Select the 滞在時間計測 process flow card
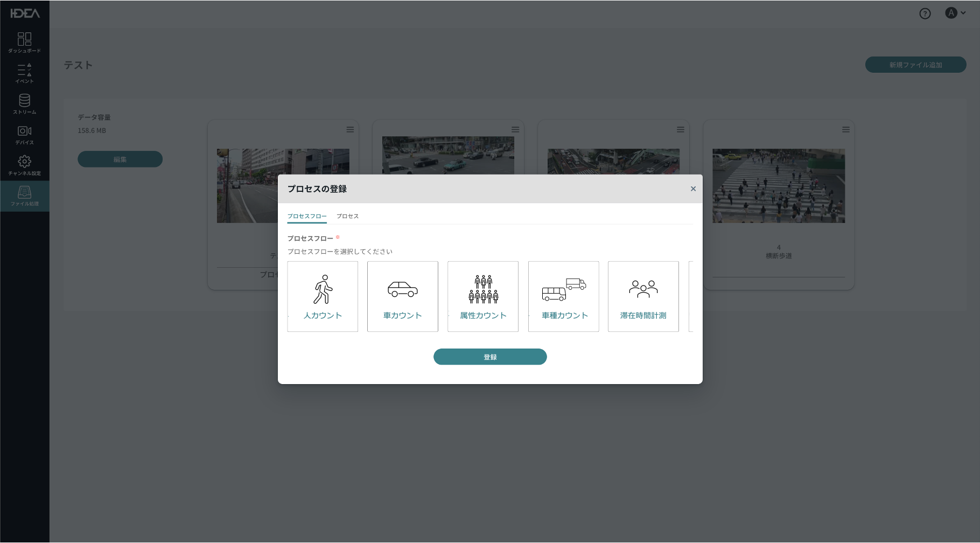 coord(643,296)
